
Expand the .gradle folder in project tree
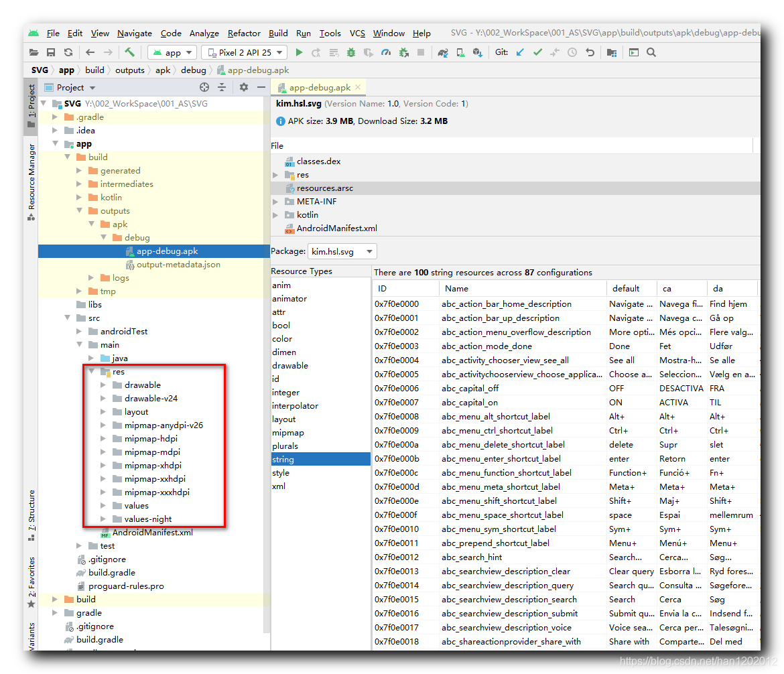coord(55,117)
